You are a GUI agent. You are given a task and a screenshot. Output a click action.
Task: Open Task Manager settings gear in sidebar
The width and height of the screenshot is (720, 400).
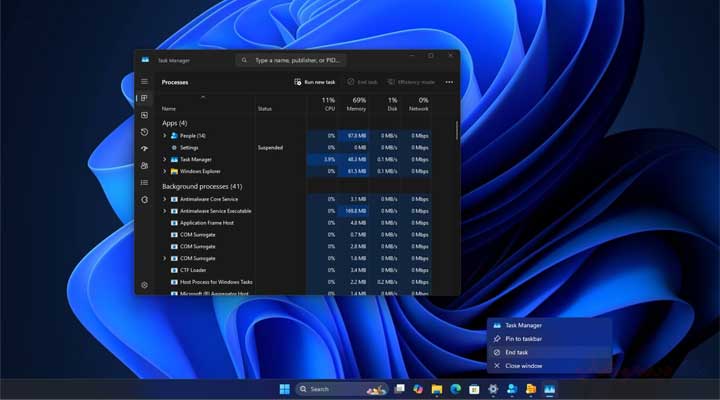(x=144, y=285)
